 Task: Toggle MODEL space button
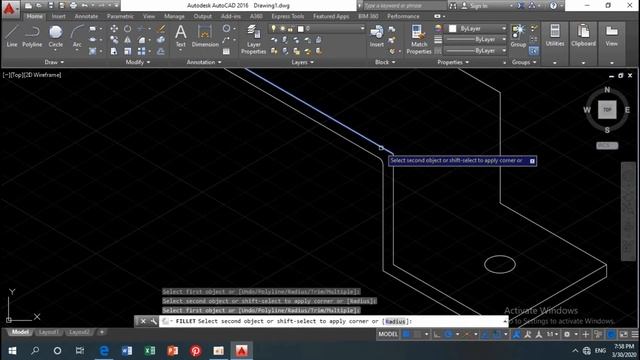click(388, 334)
